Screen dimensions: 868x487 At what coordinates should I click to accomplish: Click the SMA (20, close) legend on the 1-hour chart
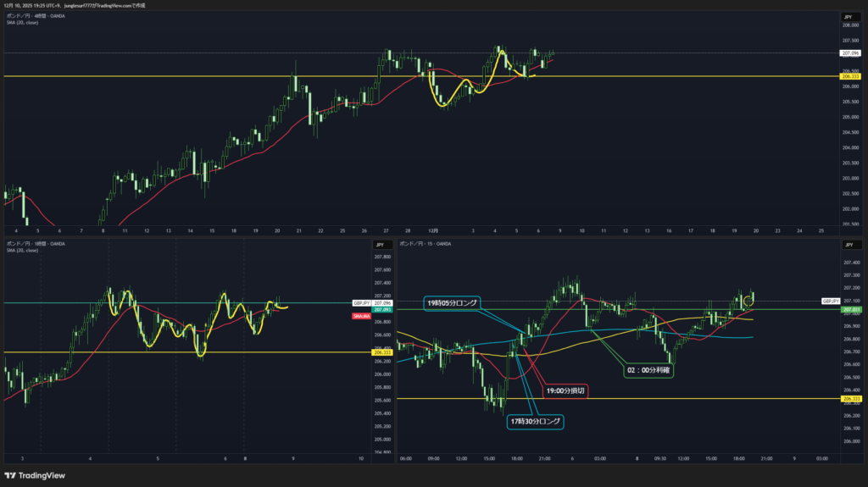22,250
